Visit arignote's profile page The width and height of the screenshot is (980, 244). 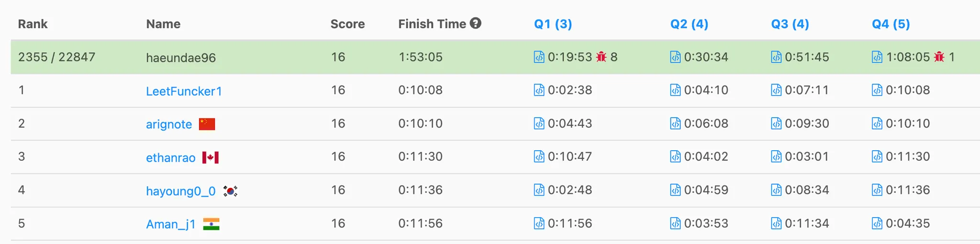pyautogui.click(x=169, y=124)
